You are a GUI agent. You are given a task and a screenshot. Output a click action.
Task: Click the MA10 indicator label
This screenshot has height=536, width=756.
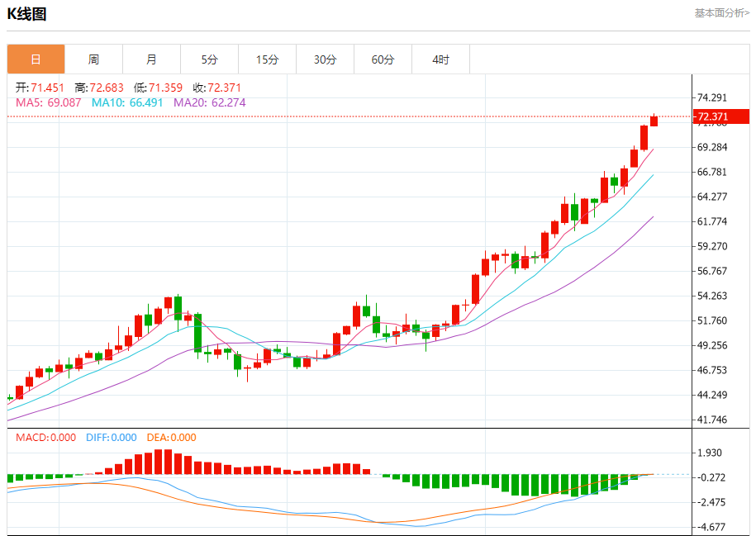[127, 102]
